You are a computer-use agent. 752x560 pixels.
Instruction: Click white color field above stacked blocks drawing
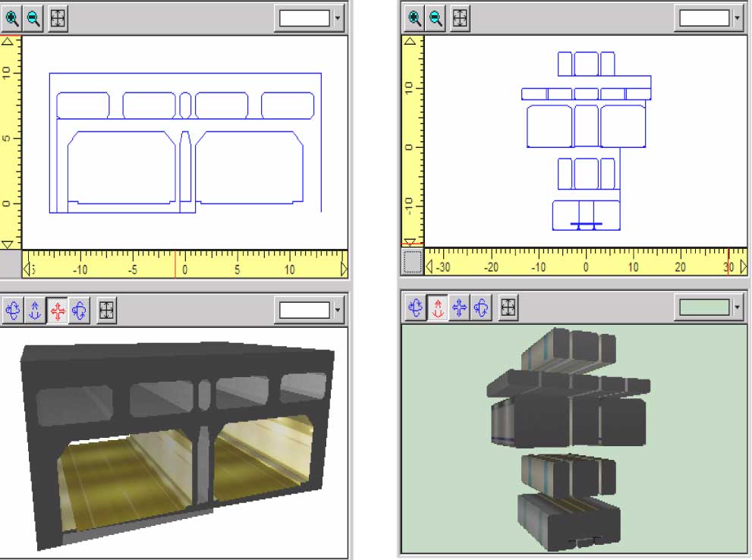point(704,19)
